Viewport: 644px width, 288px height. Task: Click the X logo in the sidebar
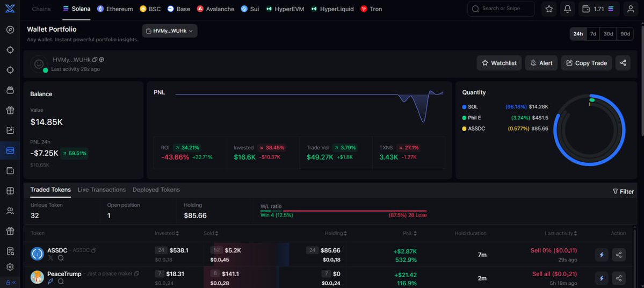click(10, 9)
